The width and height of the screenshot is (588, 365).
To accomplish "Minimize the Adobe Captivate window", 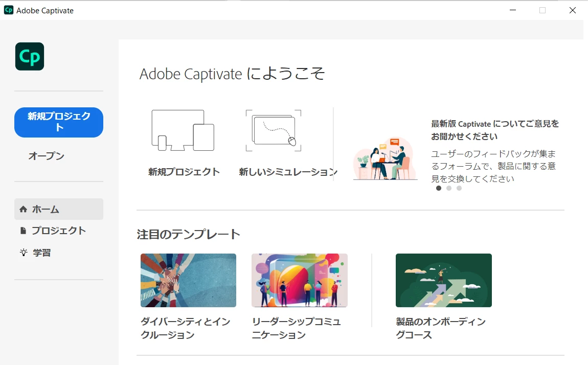I will click(513, 10).
